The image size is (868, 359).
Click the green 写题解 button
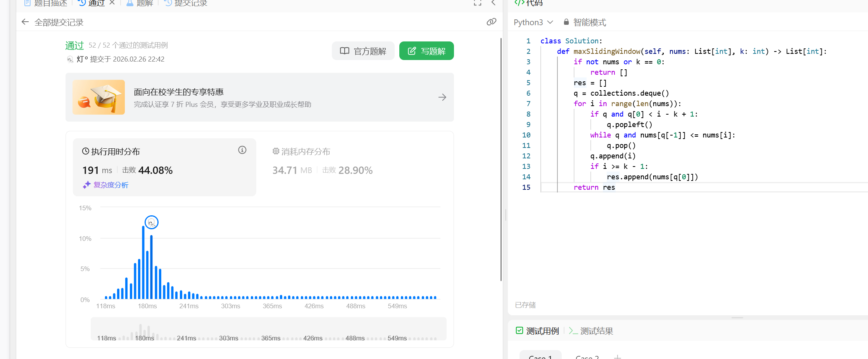pyautogui.click(x=426, y=51)
